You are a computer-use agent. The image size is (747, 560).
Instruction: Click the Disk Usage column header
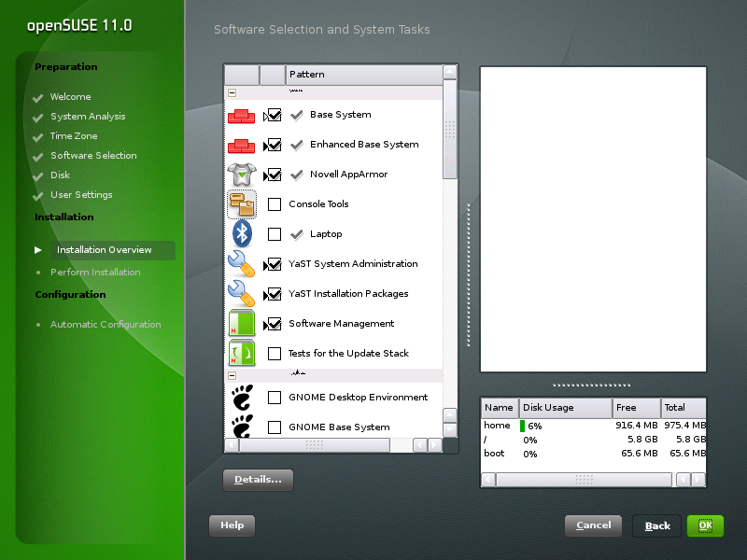(x=566, y=408)
